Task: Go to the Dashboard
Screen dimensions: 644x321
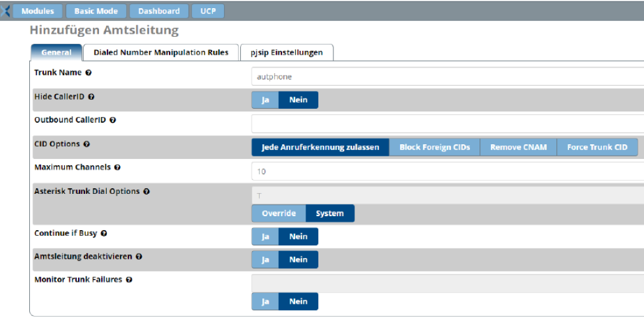Action: click(159, 11)
